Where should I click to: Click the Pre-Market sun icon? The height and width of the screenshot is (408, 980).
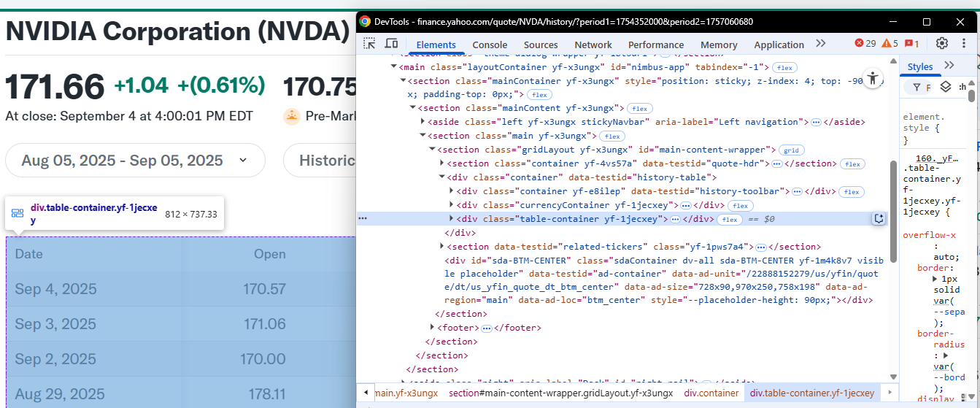click(x=292, y=116)
